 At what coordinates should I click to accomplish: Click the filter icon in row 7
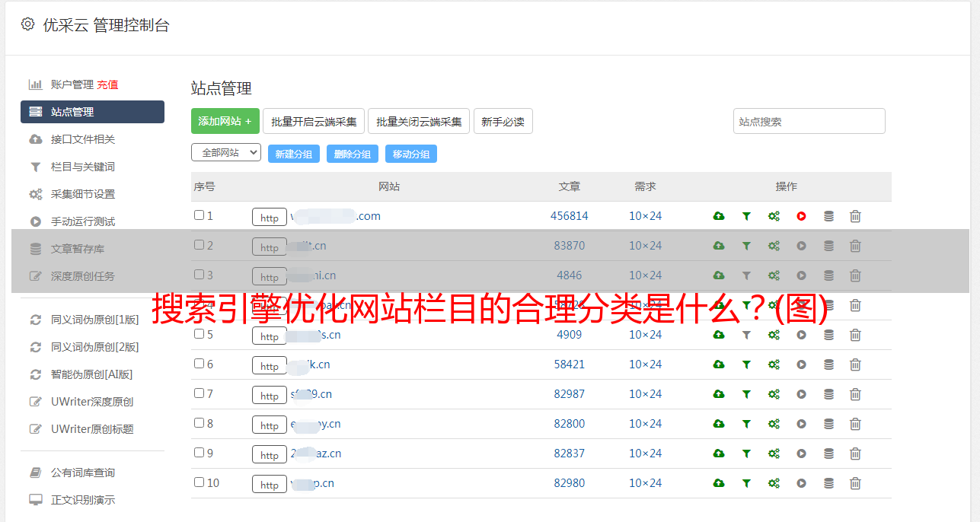(x=746, y=394)
